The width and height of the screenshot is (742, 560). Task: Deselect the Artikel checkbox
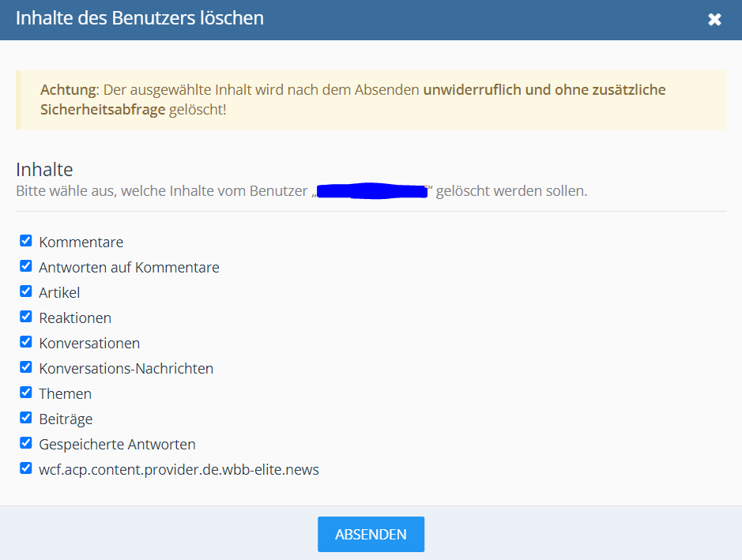26,291
